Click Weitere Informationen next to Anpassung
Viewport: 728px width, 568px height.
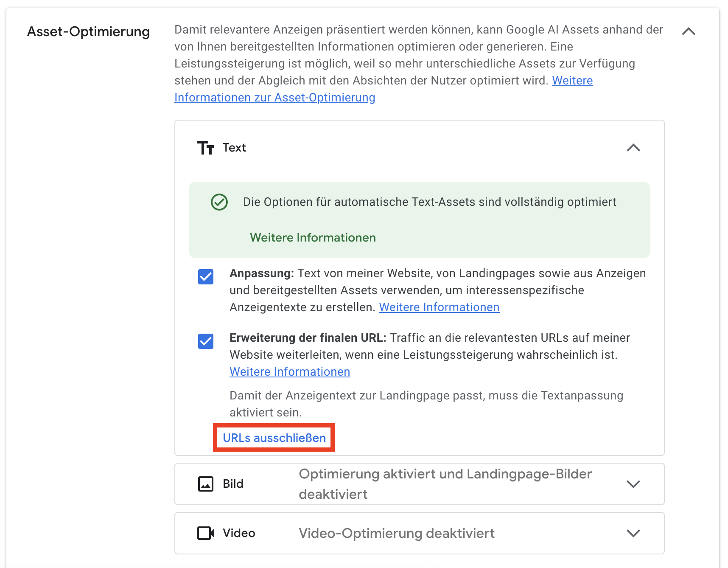tap(439, 307)
